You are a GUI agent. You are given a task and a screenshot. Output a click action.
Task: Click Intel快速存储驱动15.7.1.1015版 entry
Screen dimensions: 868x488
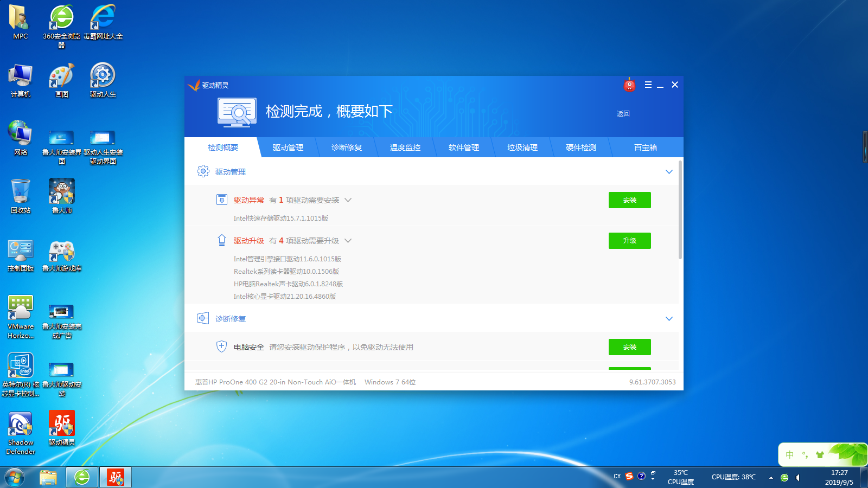click(x=281, y=219)
